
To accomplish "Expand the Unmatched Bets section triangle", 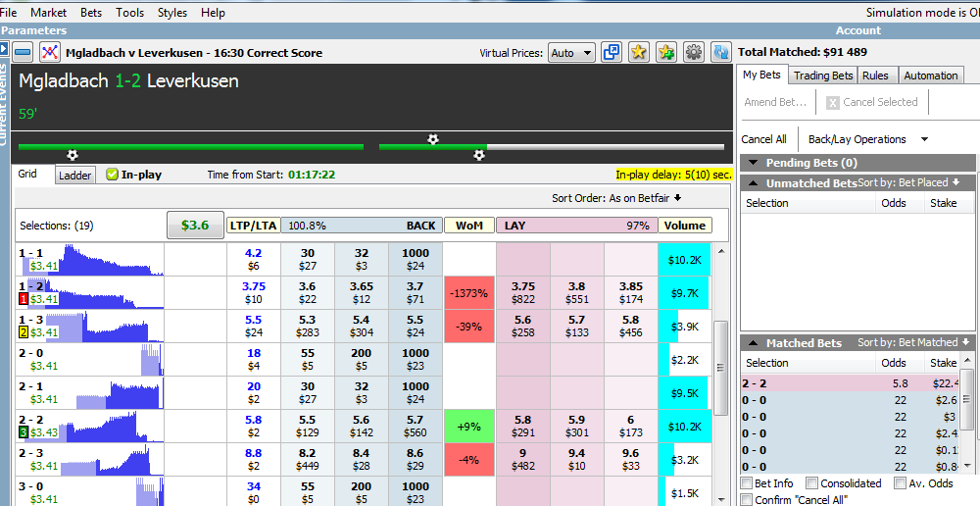I will coord(753,183).
